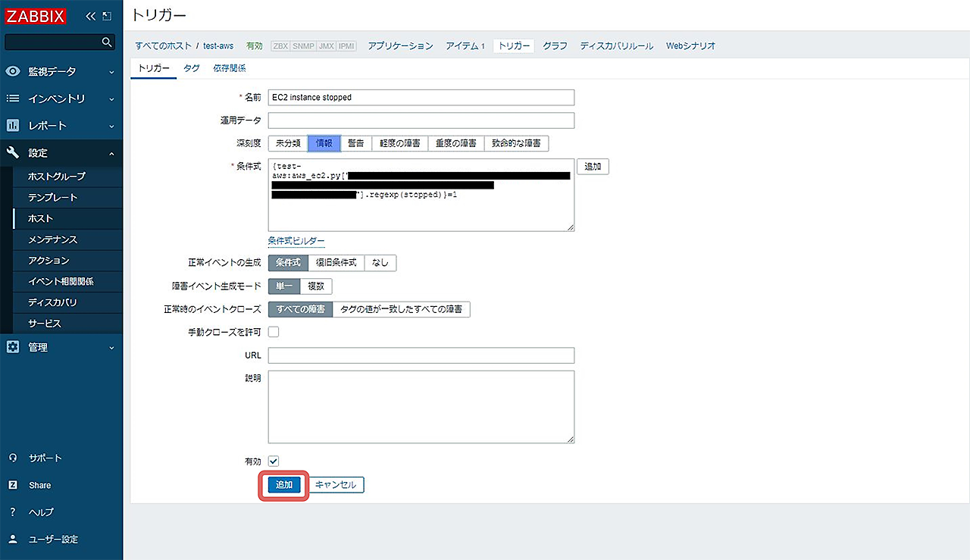Click the Zabbix logo
This screenshot has height=560, width=970.
click(x=36, y=16)
